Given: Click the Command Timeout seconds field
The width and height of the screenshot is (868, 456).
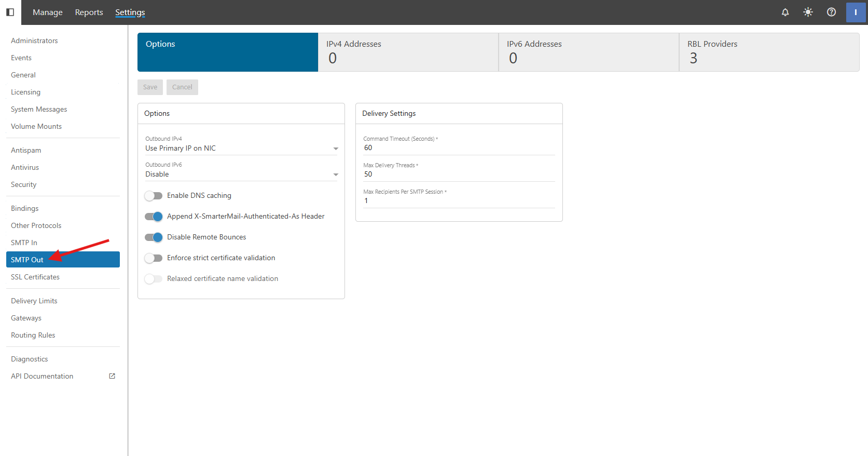Looking at the screenshot, I should point(459,148).
